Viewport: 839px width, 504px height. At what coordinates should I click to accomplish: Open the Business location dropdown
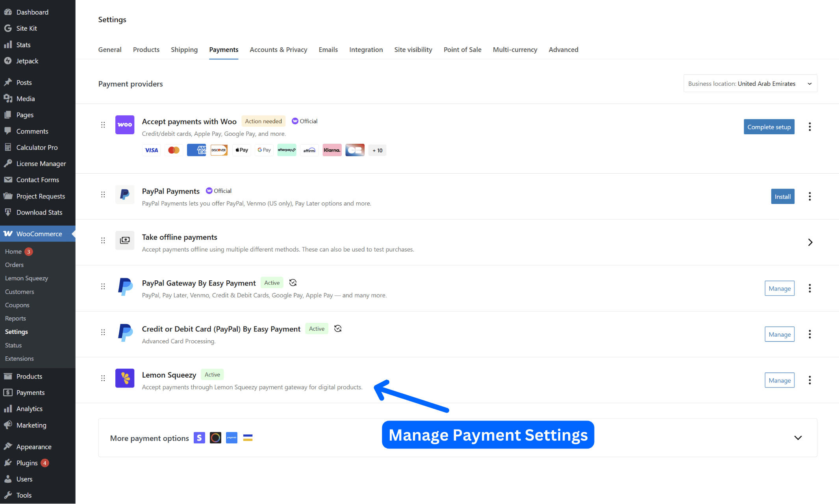pos(750,83)
